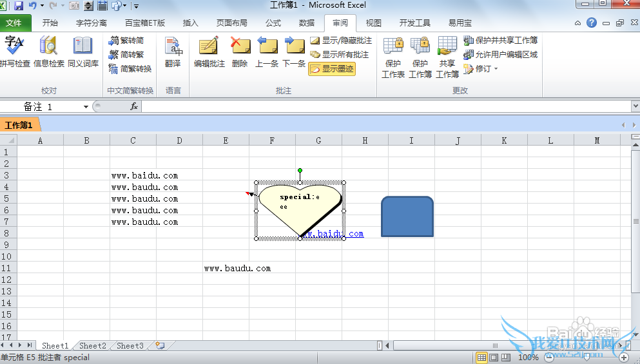Open Allow Users to Edit Ranges (允许用户编辑区域)

pos(500,54)
